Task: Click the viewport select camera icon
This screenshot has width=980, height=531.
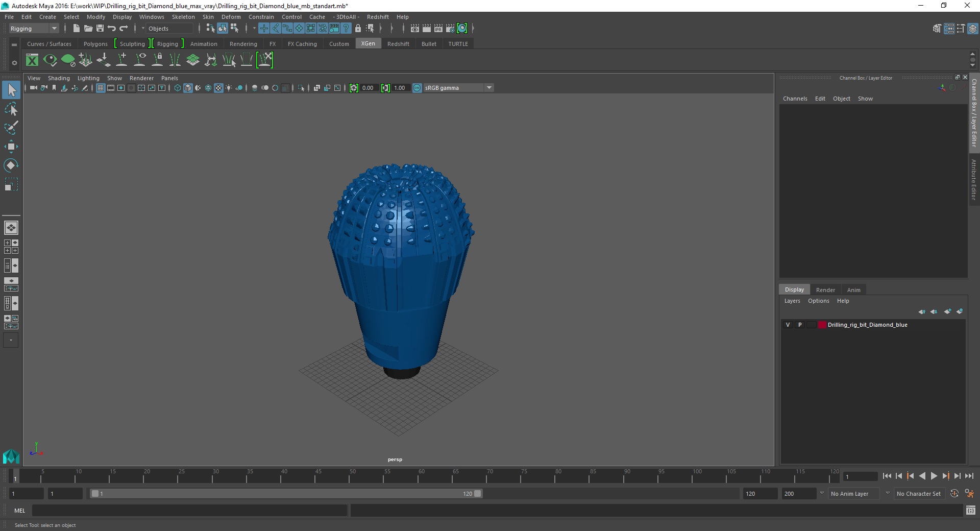Action: (x=33, y=88)
